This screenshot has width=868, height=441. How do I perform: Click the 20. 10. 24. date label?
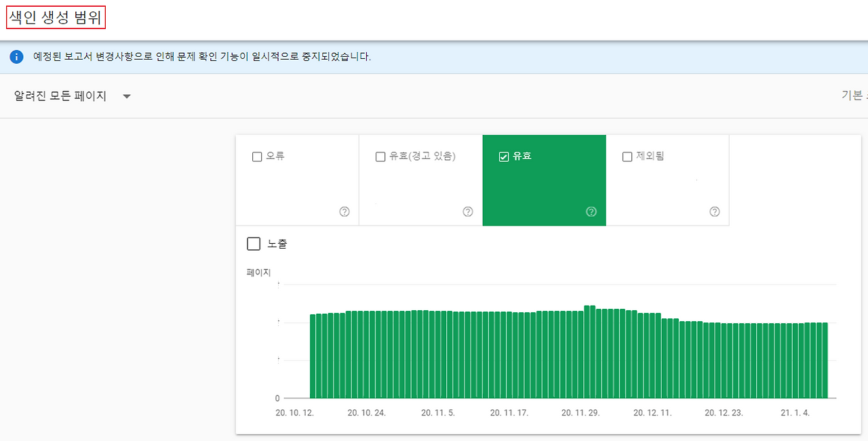click(x=366, y=413)
